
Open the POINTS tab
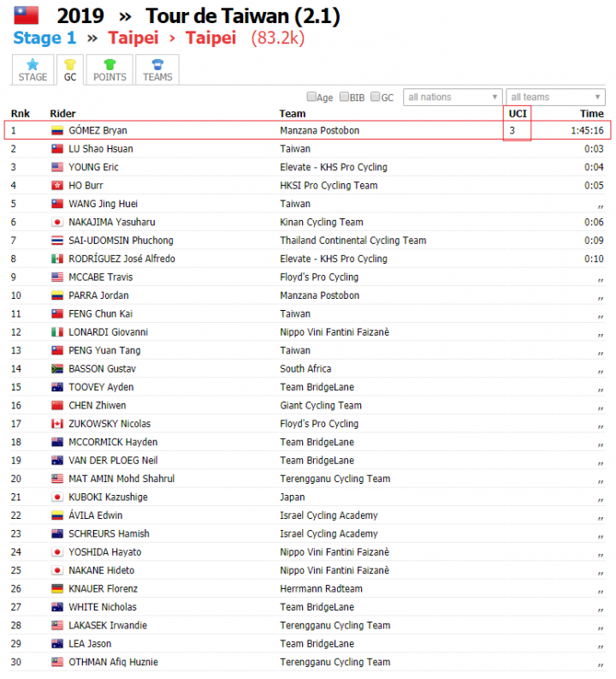[110, 69]
